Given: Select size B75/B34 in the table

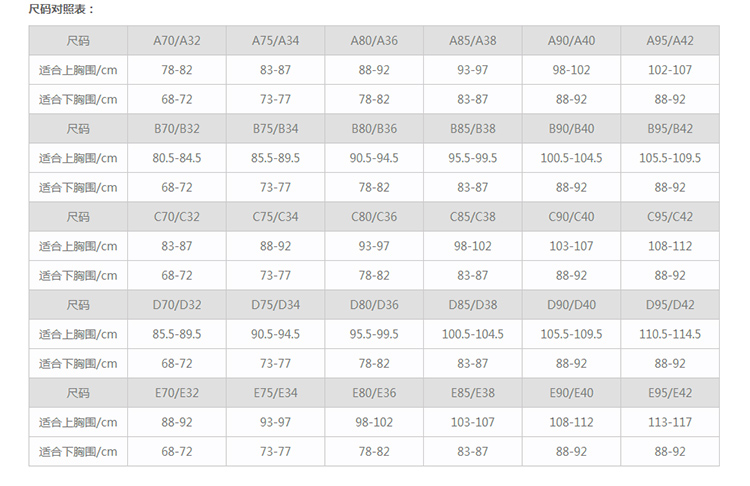Looking at the screenshot, I should tap(275, 129).
